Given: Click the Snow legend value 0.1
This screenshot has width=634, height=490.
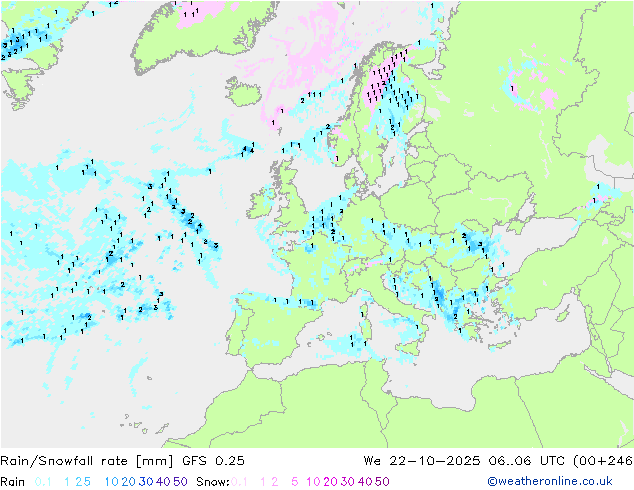Looking at the screenshot, I should pyautogui.click(x=239, y=482).
